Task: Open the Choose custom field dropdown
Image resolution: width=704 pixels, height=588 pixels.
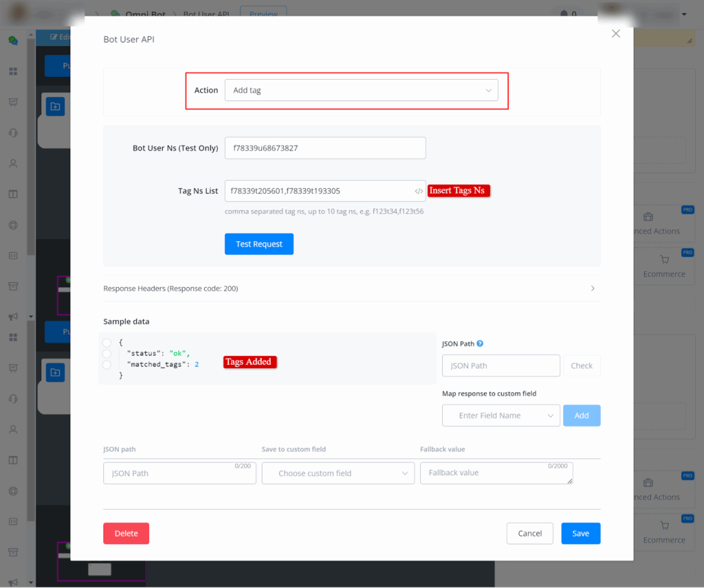Action: pyautogui.click(x=338, y=473)
